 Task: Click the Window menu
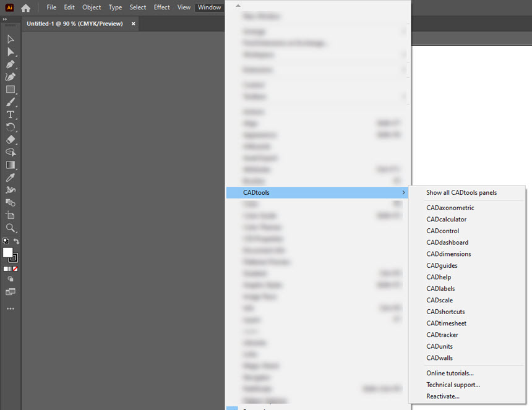point(209,7)
